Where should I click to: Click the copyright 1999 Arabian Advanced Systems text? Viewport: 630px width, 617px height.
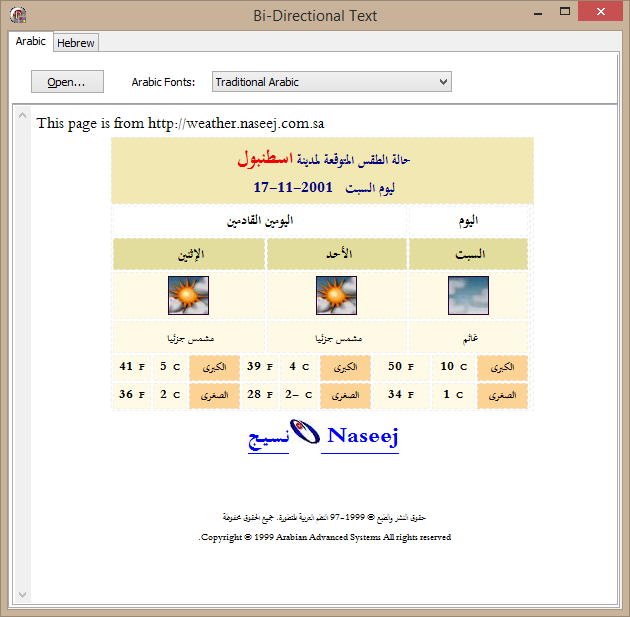pyautogui.click(x=326, y=537)
